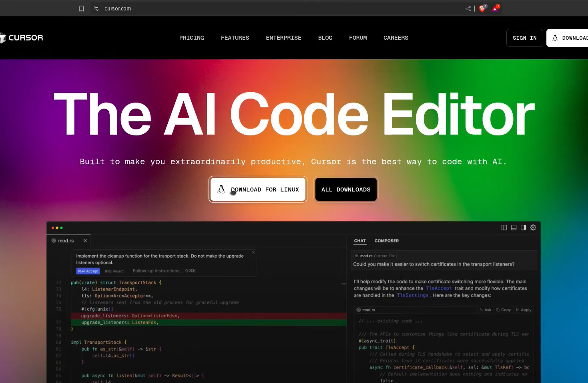This screenshot has width=588, height=383.
Task: Click the 'pub fn as_str(&self) -> &str {' line
Action: (121, 349)
